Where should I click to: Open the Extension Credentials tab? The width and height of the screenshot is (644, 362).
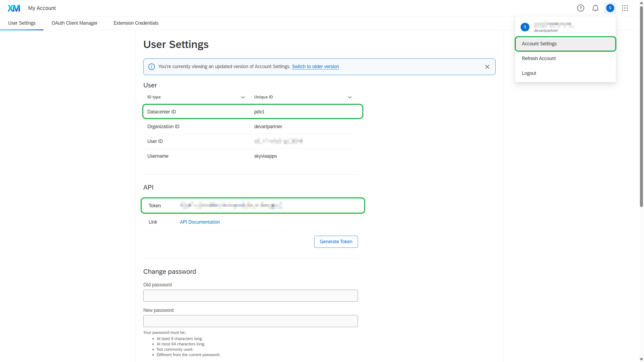click(136, 23)
